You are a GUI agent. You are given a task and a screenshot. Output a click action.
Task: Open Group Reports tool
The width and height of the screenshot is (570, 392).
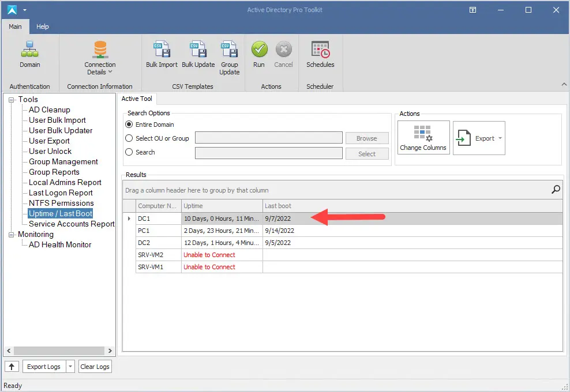point(54,172)
